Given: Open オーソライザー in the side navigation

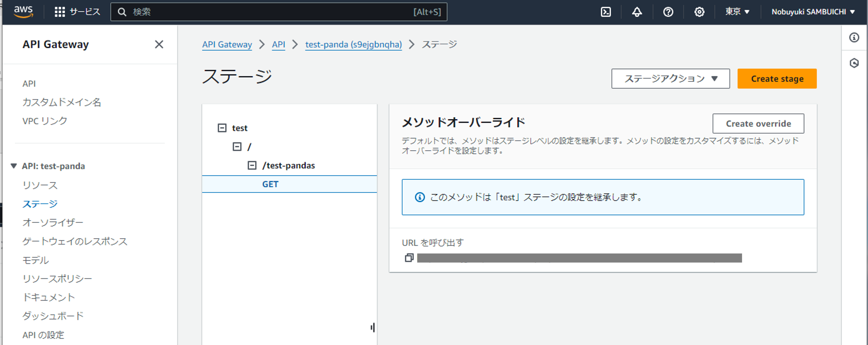Looking at the screenshot, I should 52,222.
